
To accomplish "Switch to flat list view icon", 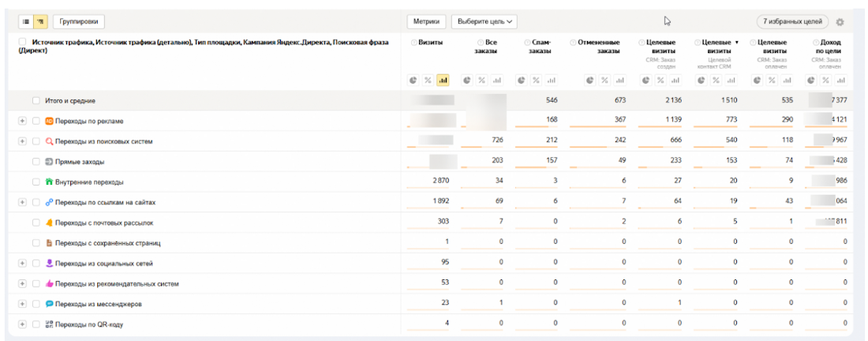I will [x=26, y=22].
